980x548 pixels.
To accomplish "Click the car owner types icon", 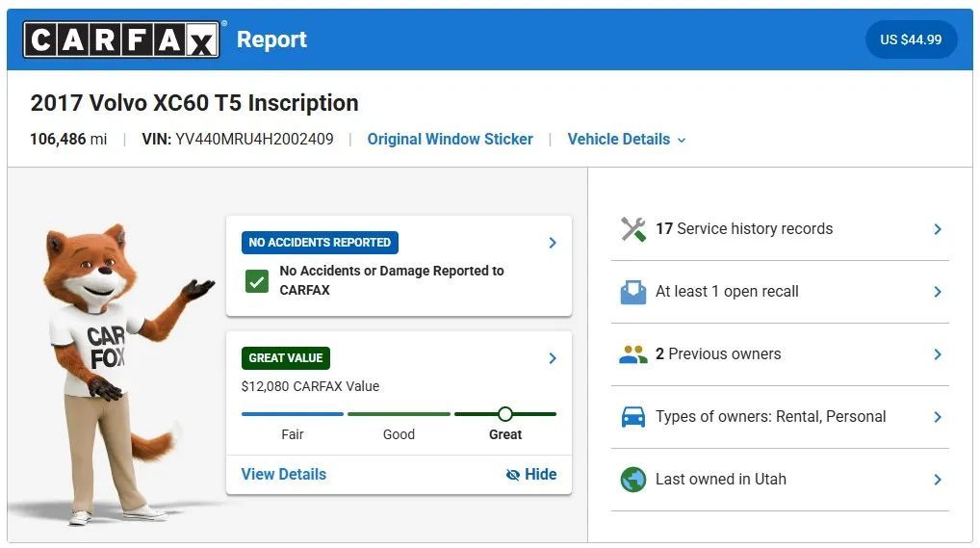I will (x=632, y=417).
